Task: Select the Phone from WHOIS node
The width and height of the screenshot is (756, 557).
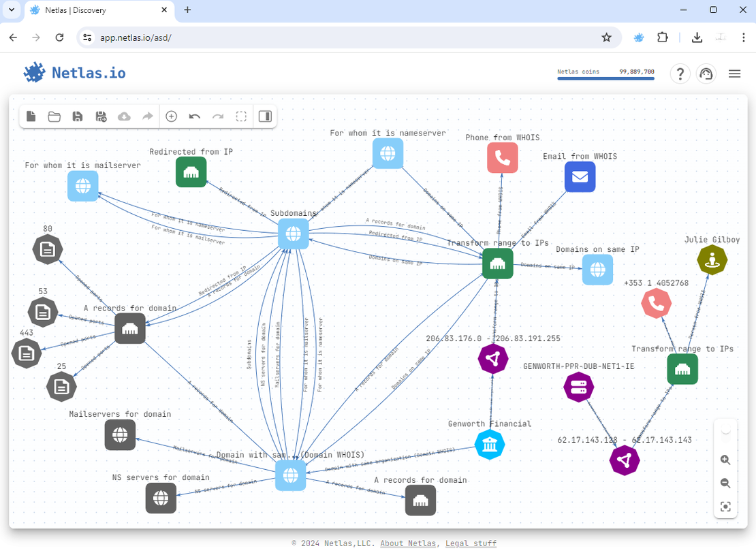Action: tap(502, 157)
